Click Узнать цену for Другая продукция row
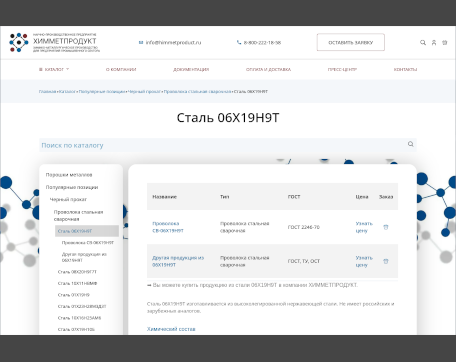The width and height of the screenshot is (456, 362). 364,261
